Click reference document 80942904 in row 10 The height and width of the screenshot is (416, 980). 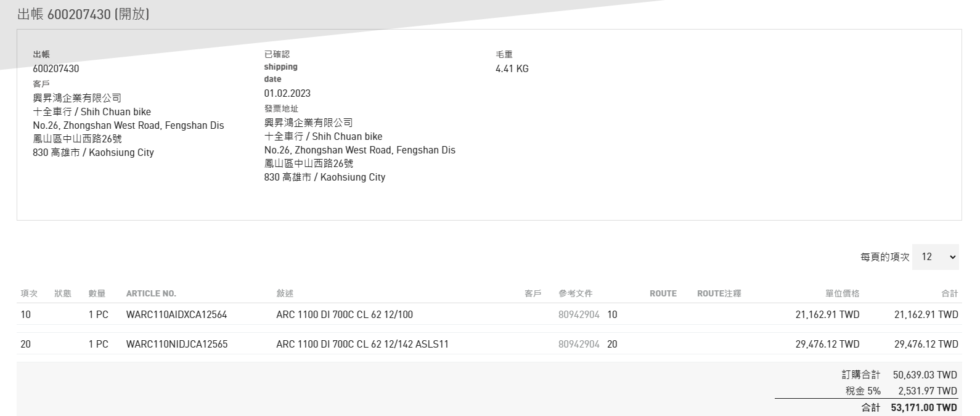(578, 314)
